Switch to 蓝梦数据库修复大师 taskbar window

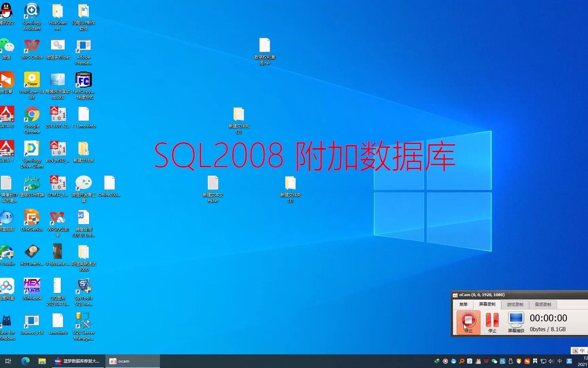78,361
